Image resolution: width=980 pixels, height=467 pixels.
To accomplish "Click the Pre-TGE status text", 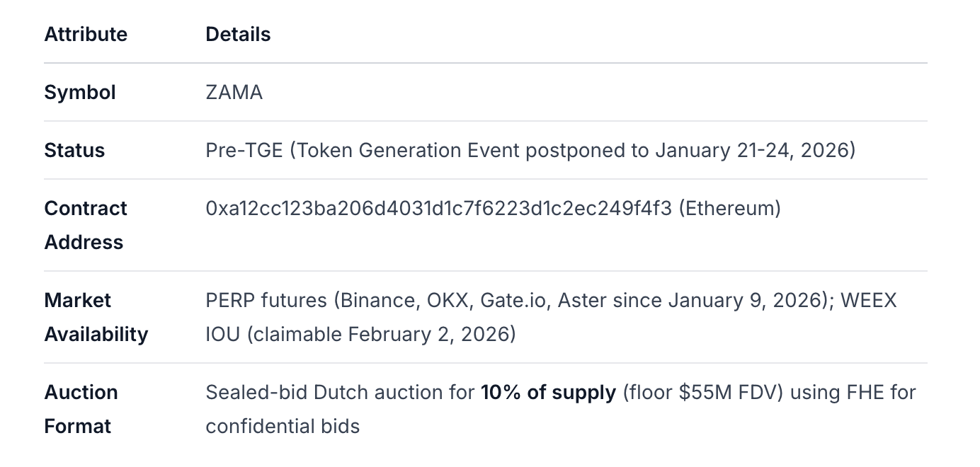I will click(244, 150).
